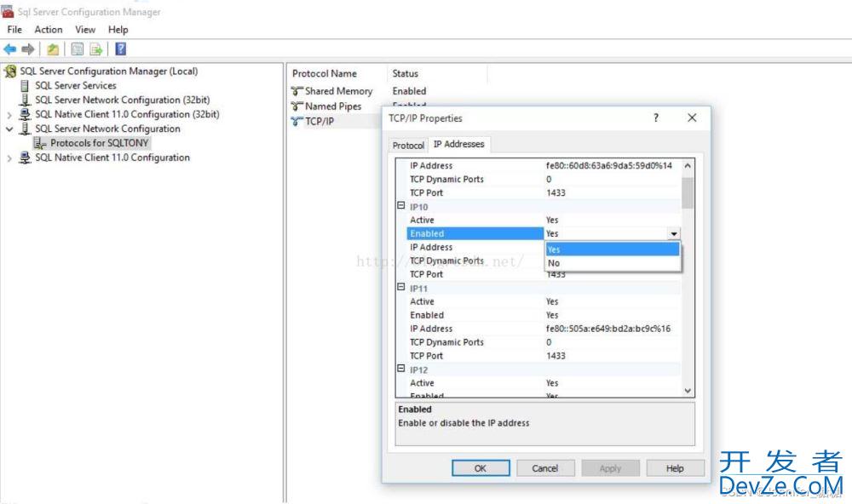Click the Enabled dropdown arrow under IP10
This screenshot has height=504, width=852.
tap(674, 234)
